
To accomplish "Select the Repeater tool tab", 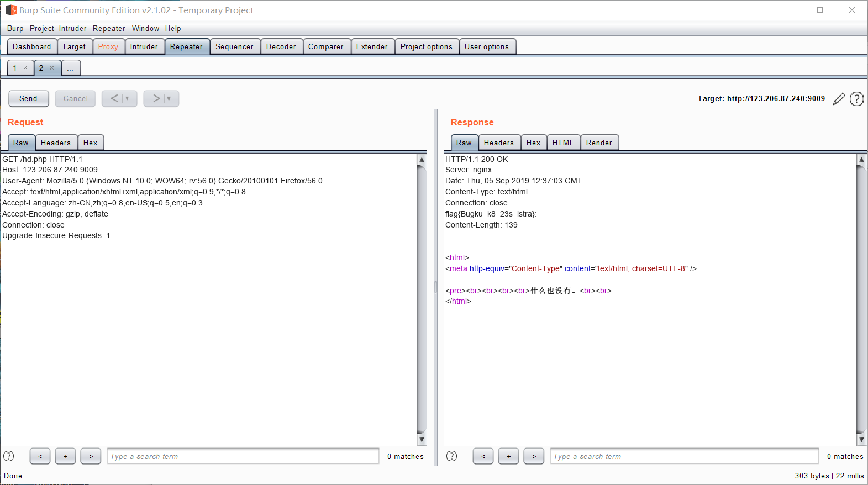I will coord(187,47).
